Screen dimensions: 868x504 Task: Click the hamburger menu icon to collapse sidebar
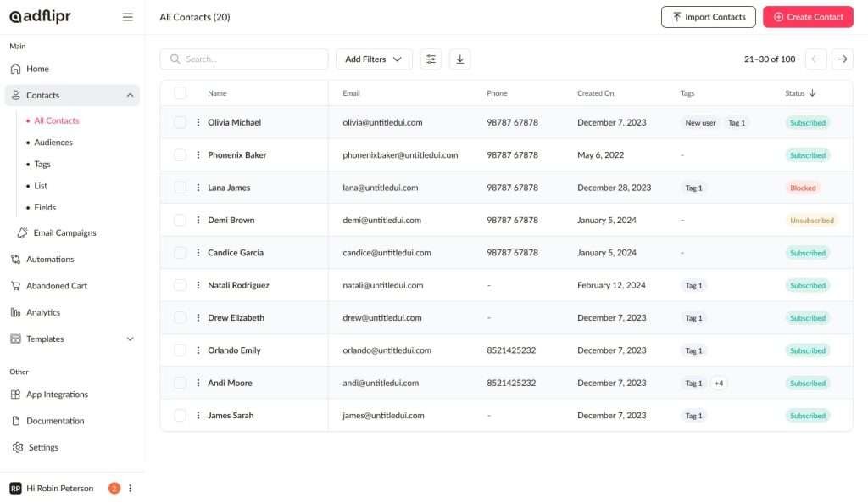[128, 17]
